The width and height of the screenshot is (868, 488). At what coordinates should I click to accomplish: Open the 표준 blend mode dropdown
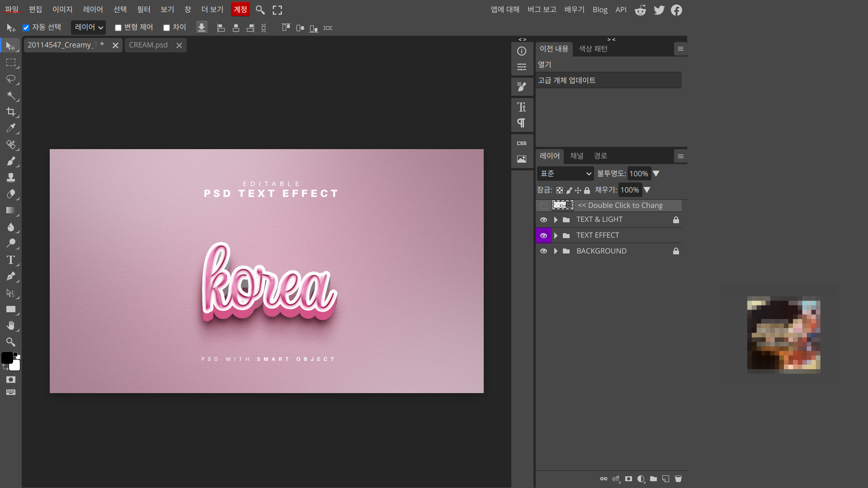tap(565, 174)
